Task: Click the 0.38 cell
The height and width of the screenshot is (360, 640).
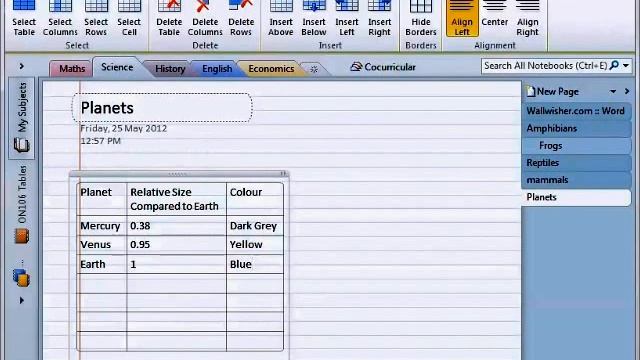Action: [176, 226]
